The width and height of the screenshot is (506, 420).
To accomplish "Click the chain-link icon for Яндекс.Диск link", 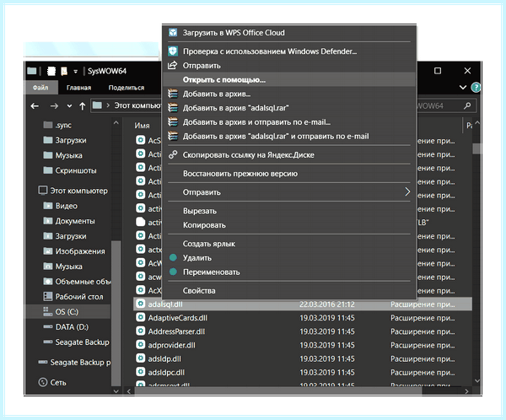I will pos(173,154).
